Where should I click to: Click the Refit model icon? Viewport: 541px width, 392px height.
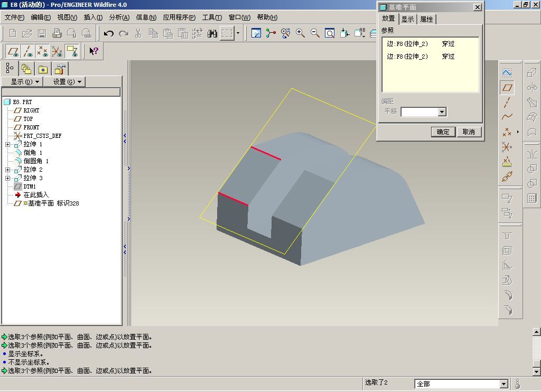pyautogui.click(x=330, y=33)
